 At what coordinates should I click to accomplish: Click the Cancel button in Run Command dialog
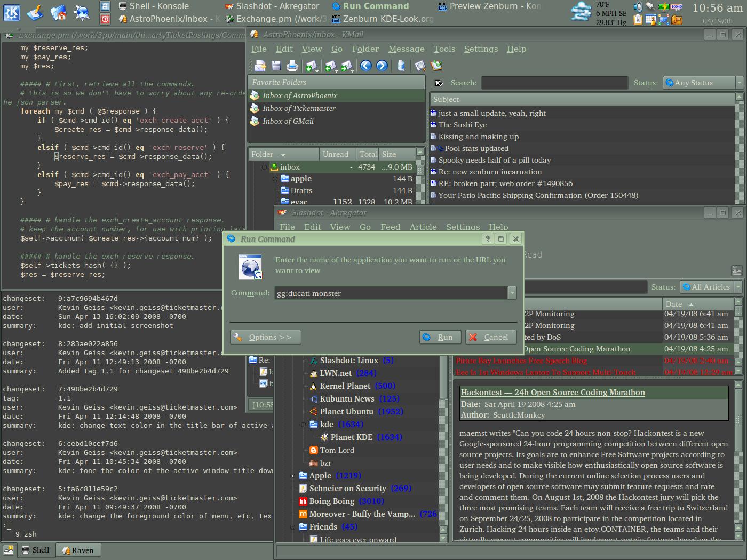coord(491,337)
